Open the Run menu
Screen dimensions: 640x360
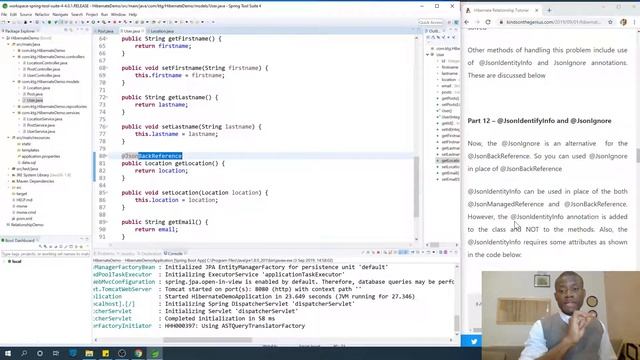(104, 14)
